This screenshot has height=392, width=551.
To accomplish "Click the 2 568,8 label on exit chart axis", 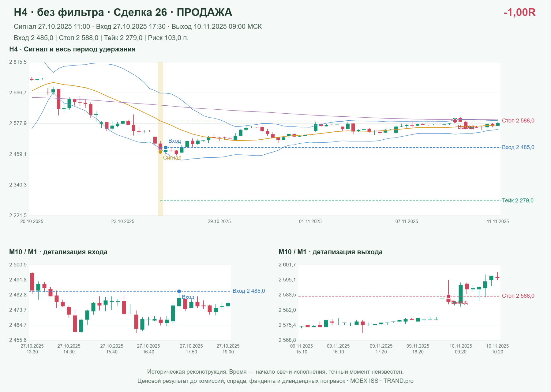I will [x=287, y=340].
